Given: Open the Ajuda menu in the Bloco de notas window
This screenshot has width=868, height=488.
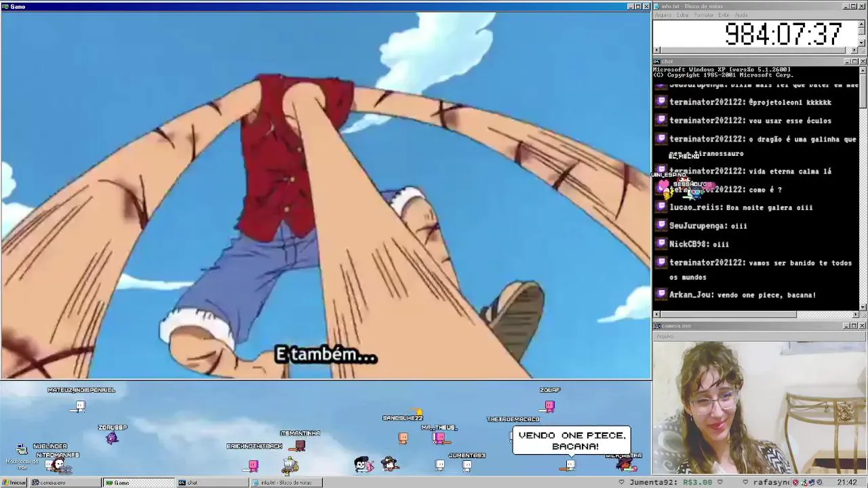Looking at the screenshot, I should tap(741, 15).
